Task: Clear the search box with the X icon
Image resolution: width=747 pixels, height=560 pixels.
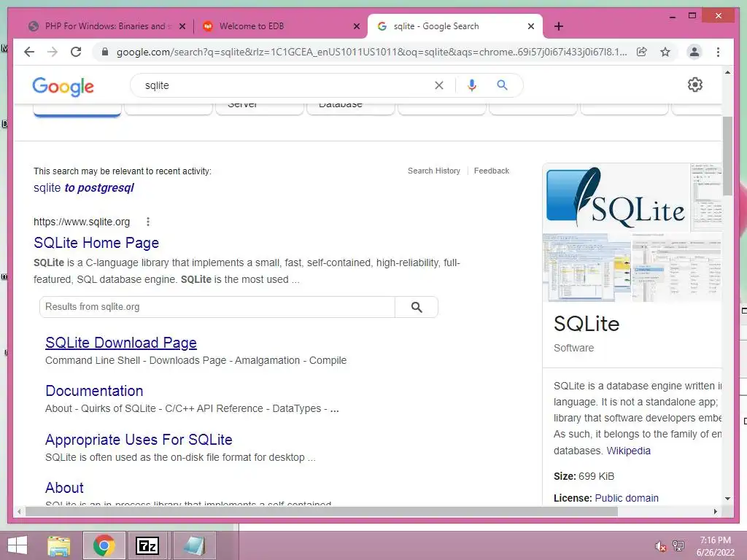Action: pos(438,85)
